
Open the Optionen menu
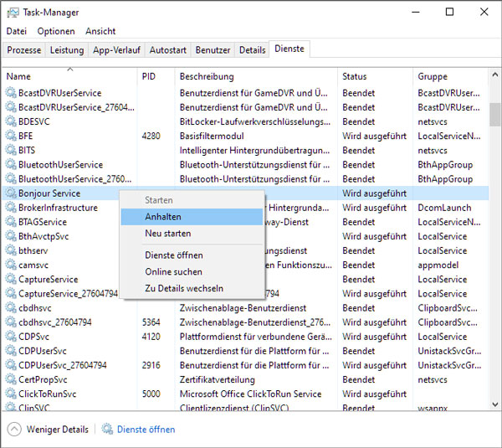56,31
